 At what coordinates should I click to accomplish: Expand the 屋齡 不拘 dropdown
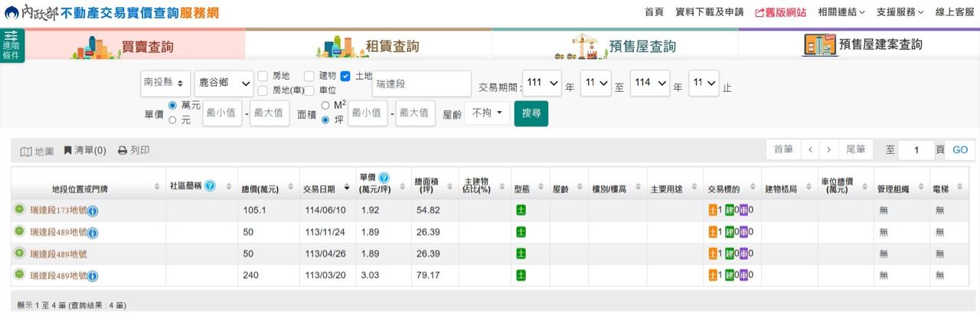point(486,113)
